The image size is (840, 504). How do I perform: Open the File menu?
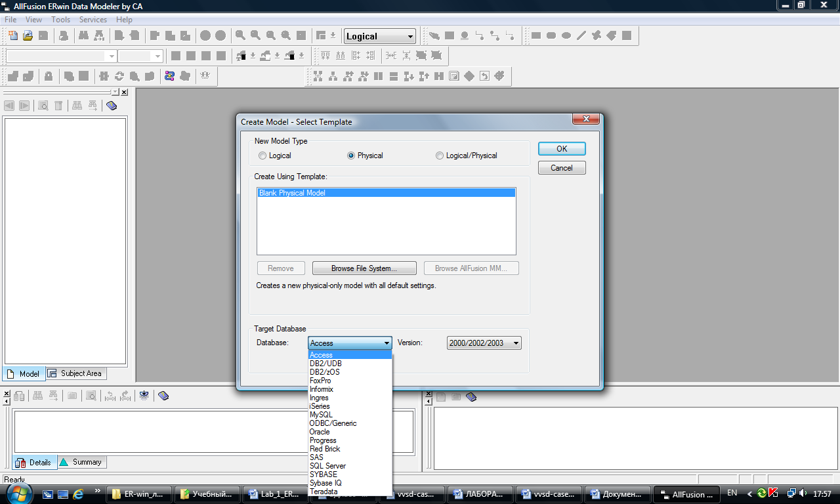(x=10, y=20)
